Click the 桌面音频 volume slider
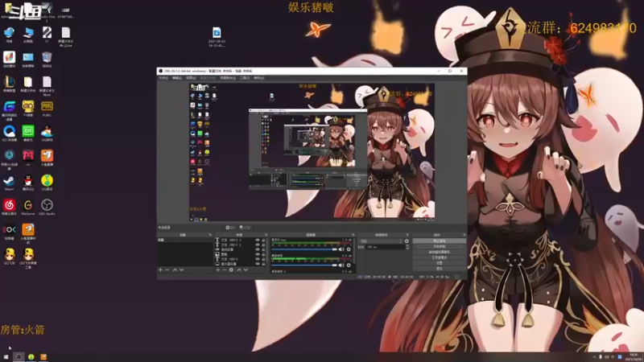644x362 pixels. coord(304,265)
